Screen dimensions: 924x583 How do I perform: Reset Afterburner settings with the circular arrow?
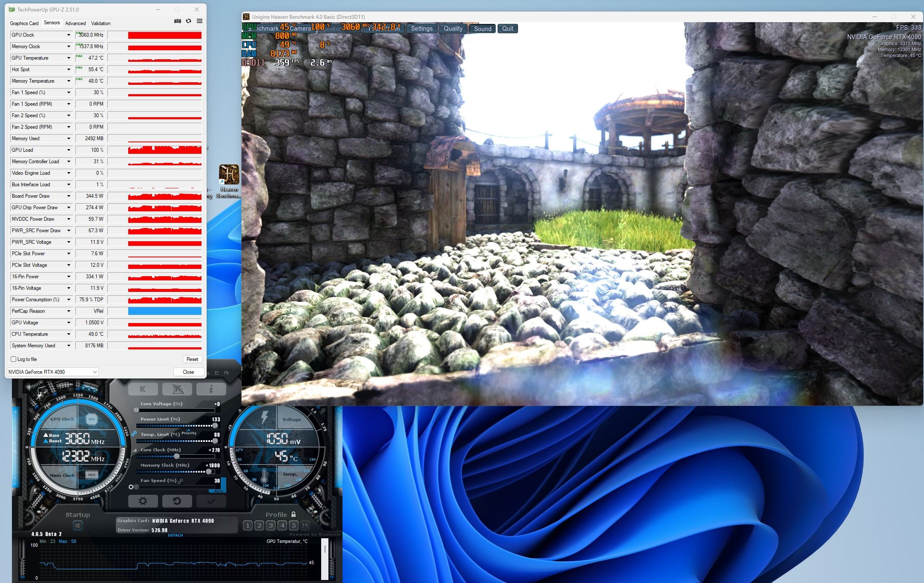177,501
